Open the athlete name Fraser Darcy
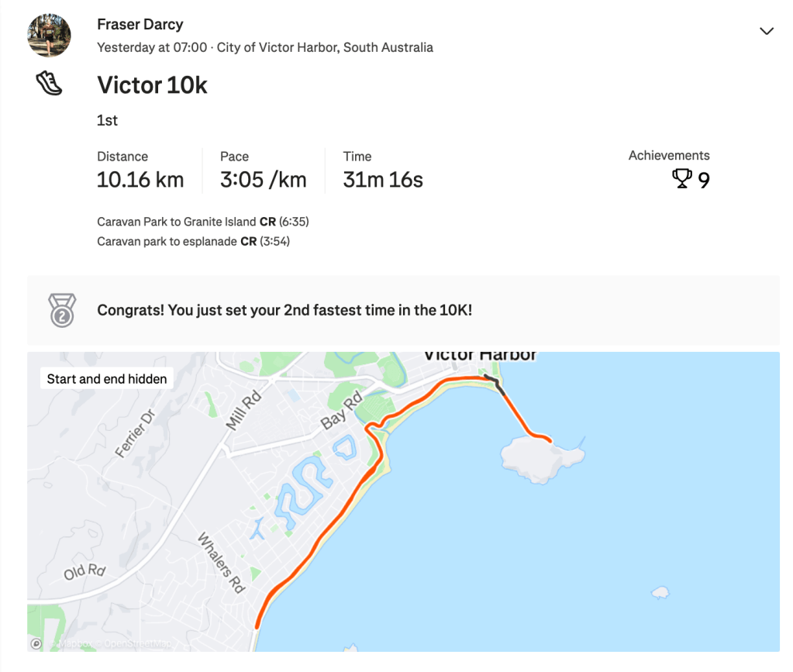Screen dimensions: 793x672 [140, 25]
